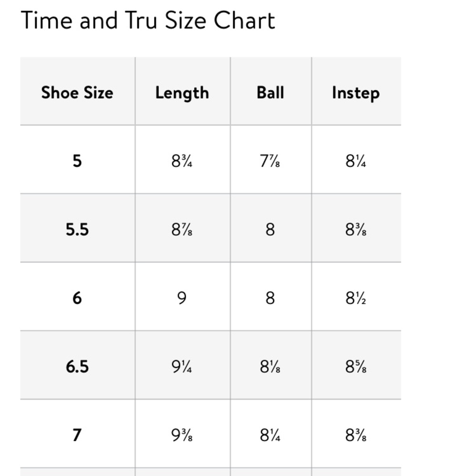Screen dimensions: 476x476
Task: Select the Length value for size 5.5
Action: click(x=182, y=230)
